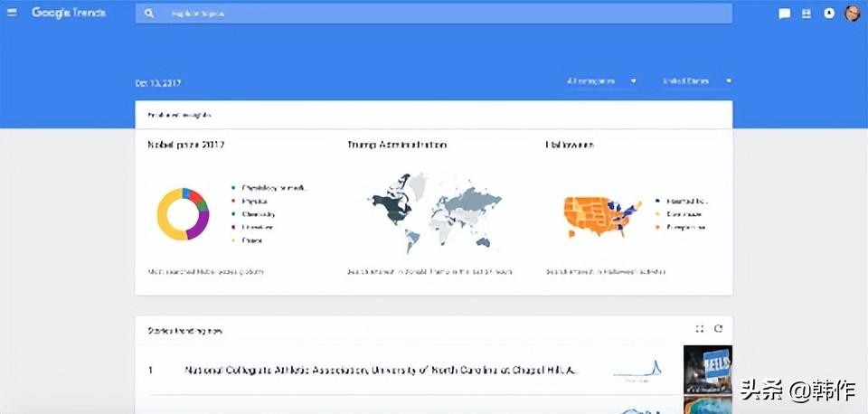
Task: Open the top trending NCAA story
Action: 382,370
